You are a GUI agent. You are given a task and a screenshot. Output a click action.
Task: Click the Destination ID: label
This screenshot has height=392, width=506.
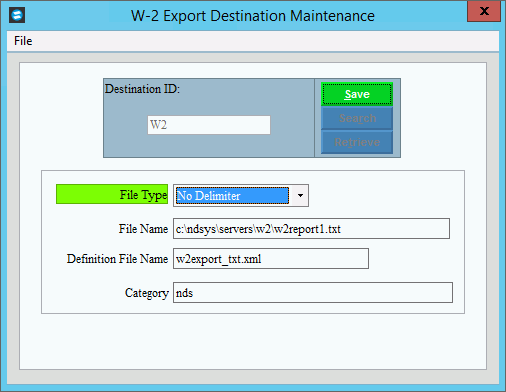click(142, 89)
